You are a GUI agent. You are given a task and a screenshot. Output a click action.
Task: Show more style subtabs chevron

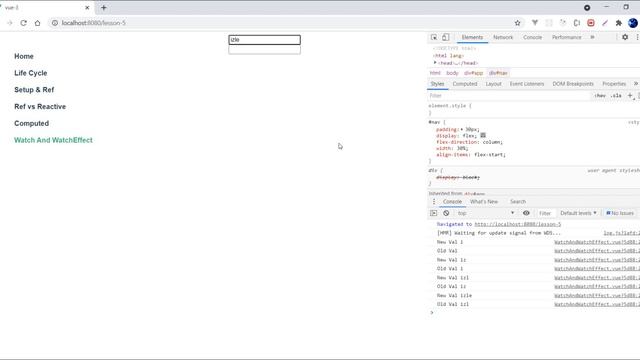click(x=636, y=84)
